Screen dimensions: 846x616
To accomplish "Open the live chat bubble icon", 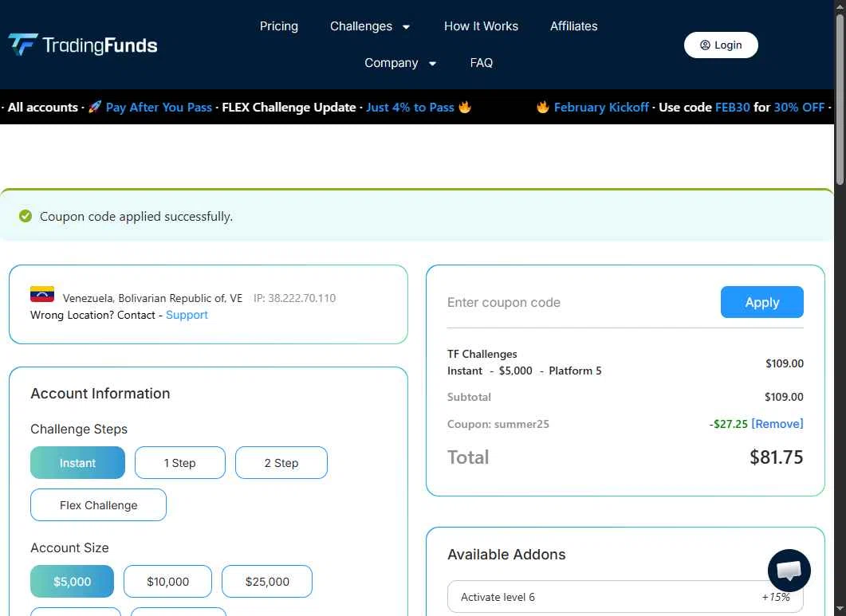I will coord(789,570).
